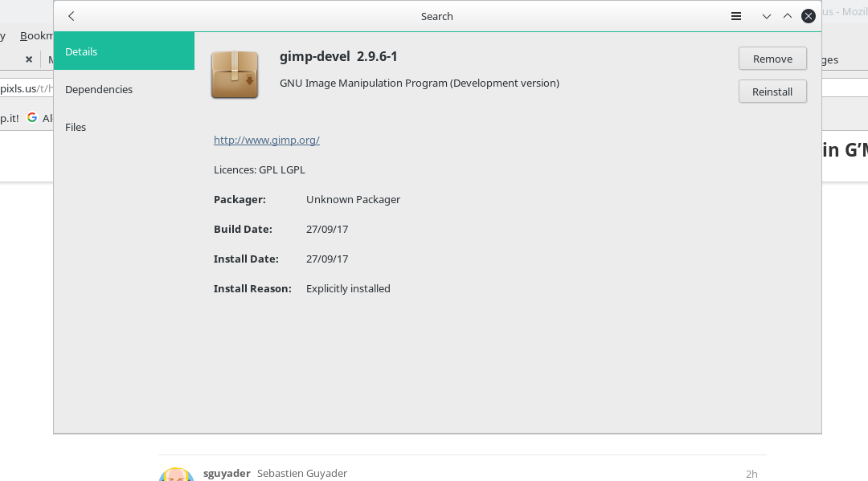This screenshot has height=481, width=868.
Task: Open the Files tab
Action: (x=124, y=127)
